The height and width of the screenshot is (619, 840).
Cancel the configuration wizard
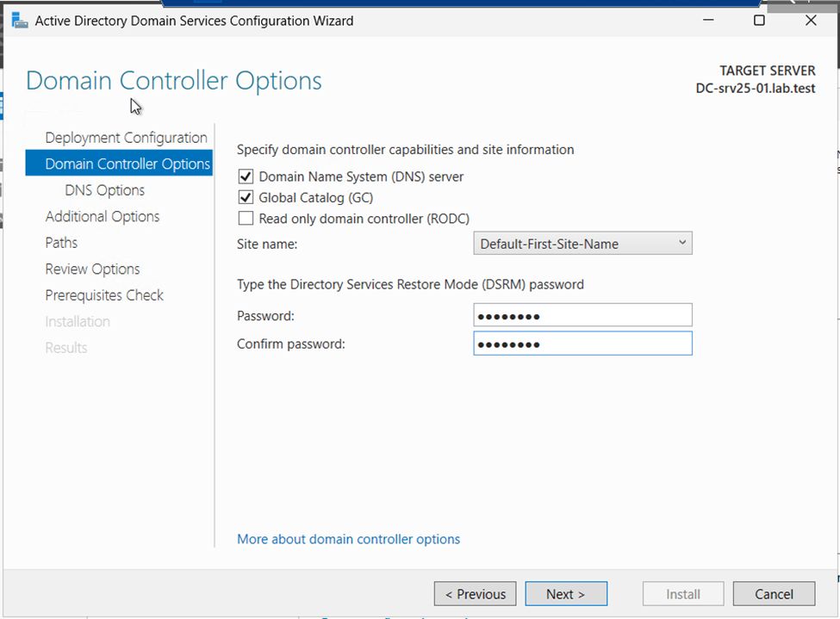775,594
